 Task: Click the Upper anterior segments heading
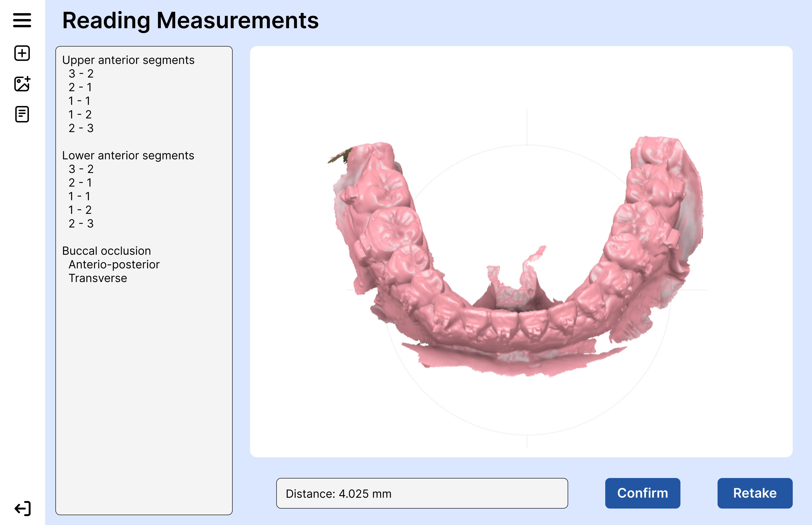(x=128, y=60)
